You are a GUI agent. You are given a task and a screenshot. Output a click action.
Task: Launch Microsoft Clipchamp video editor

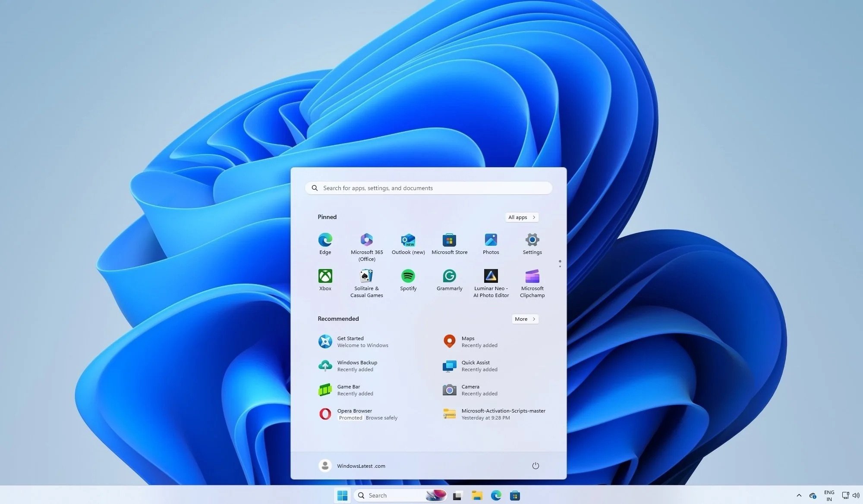click(x=532, y=276)
